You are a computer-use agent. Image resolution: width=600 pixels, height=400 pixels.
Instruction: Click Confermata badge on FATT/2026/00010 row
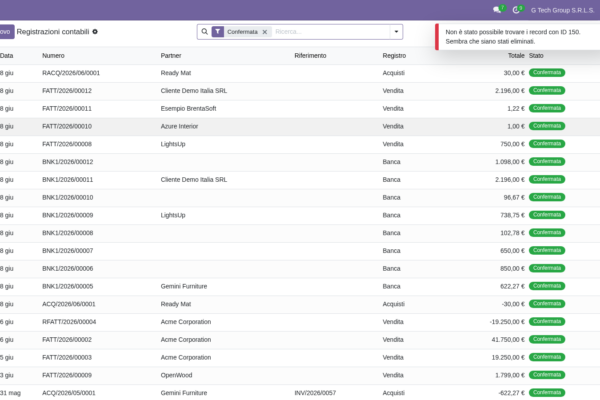pos(547,126)
